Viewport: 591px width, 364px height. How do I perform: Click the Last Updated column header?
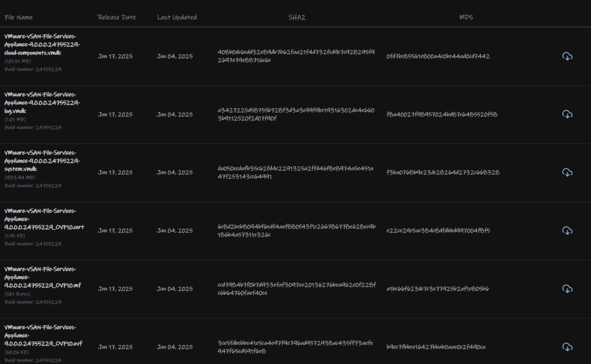pos(177,17)
